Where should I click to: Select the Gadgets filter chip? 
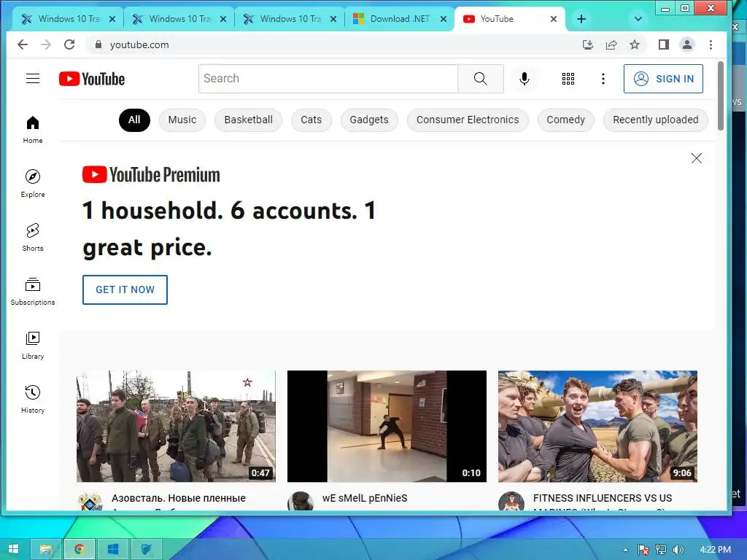tap(369, 120)
